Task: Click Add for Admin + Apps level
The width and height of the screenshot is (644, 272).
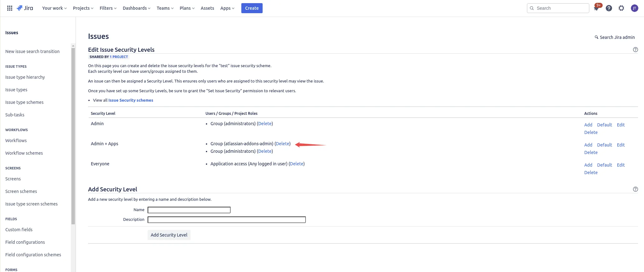Action: (x=588, y=145)
